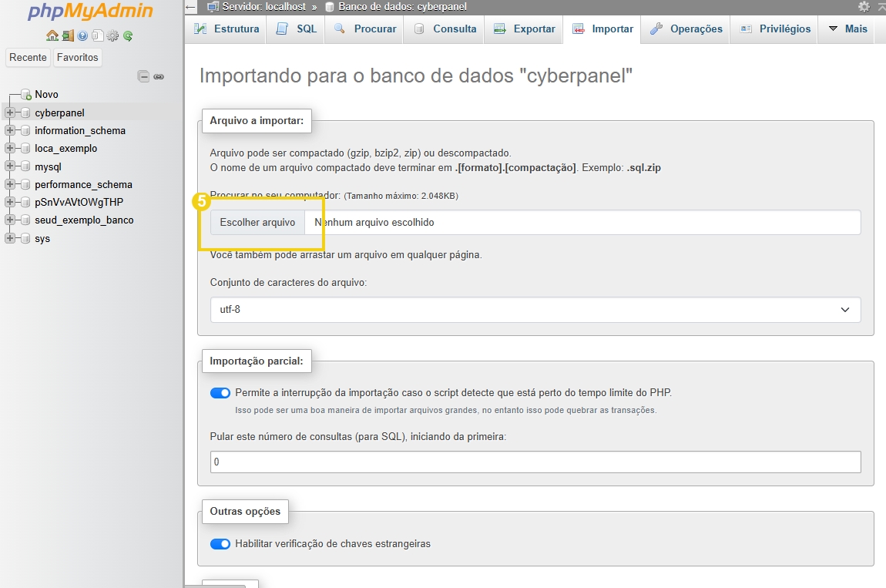Unhide navigation items via the link icon
The image size is (886, 588).
159,77
